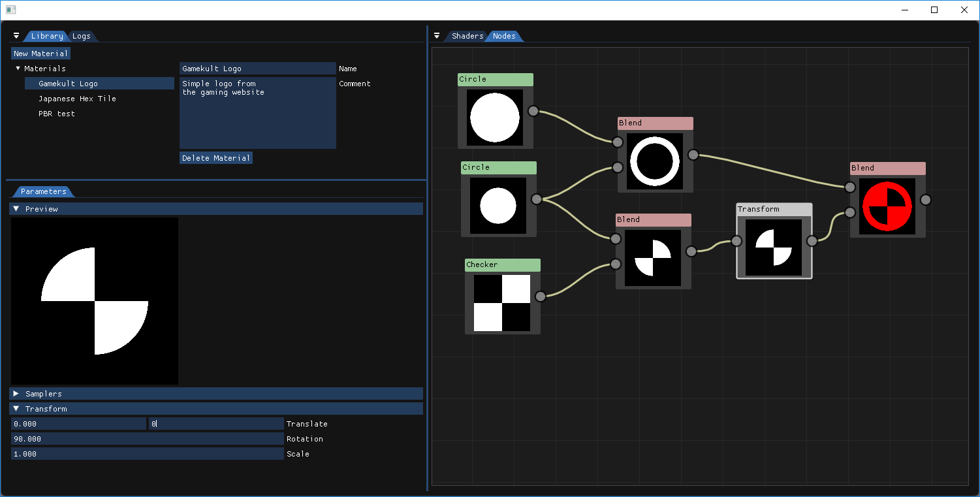Click the Checker node output pin
Viewport: 980px width, 497px height.
(x=540, y=297)
